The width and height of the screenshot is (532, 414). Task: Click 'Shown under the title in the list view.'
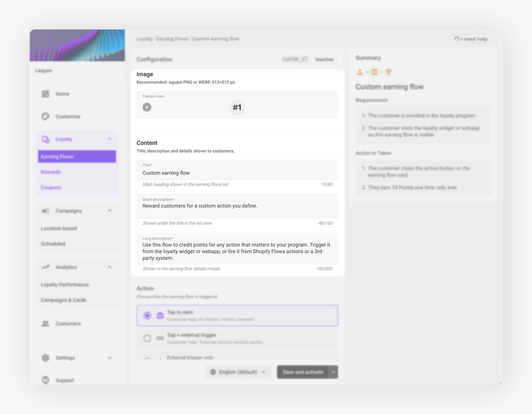coord(177,223)
